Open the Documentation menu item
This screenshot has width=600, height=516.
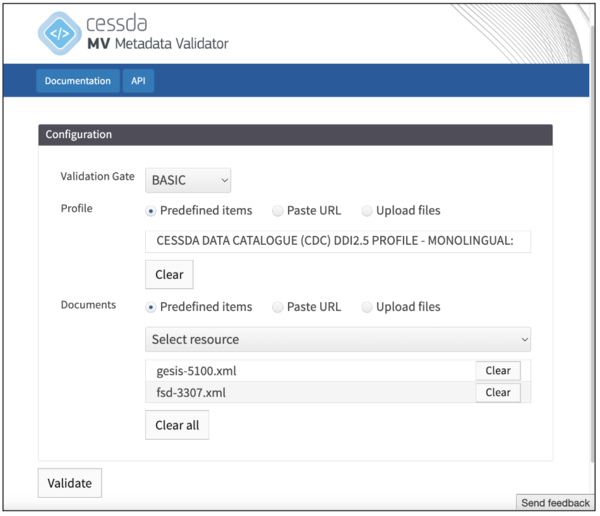point(77,81)
